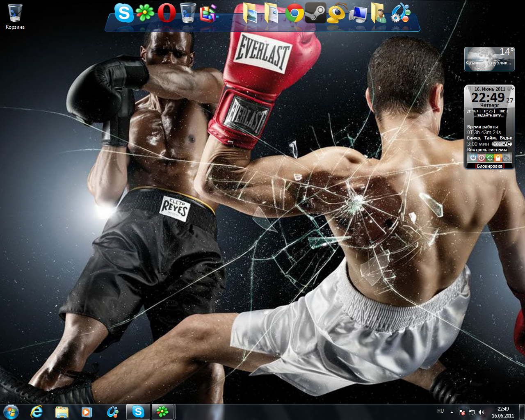Image resolution: width=525 pixels, height=420 pixels.
Task: Click the Show desktop strip
Action: pyautogui.click(x=522, y=412)
